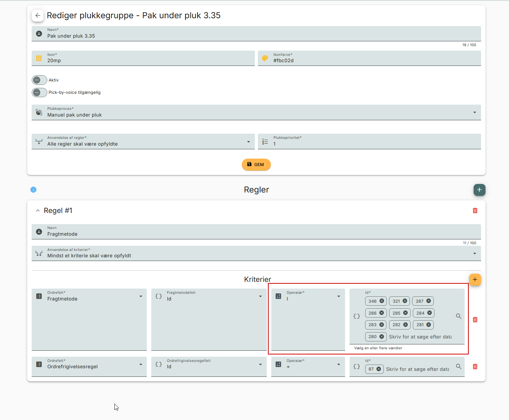This screenshot has width=509, height=420.
Task: Open the Ordrefrigivelsesregelfelt dropdown
Action: [x=209, y=367]
